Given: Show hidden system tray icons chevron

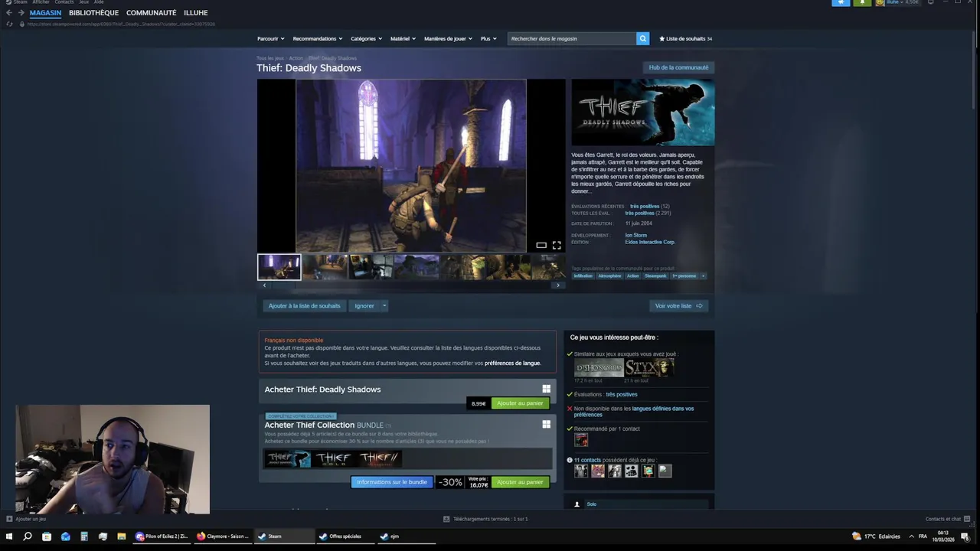Looking at the screenshot, I should tap(911, 536).
